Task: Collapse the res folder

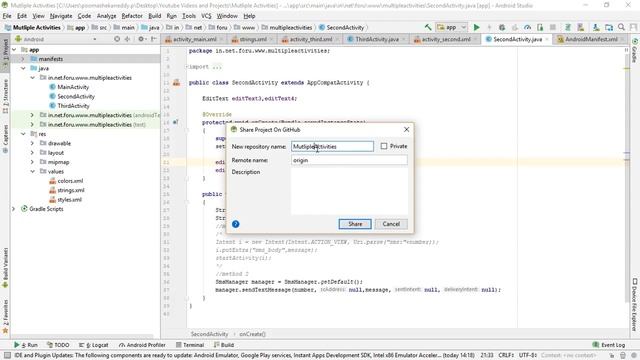Action: coord(23,134)
